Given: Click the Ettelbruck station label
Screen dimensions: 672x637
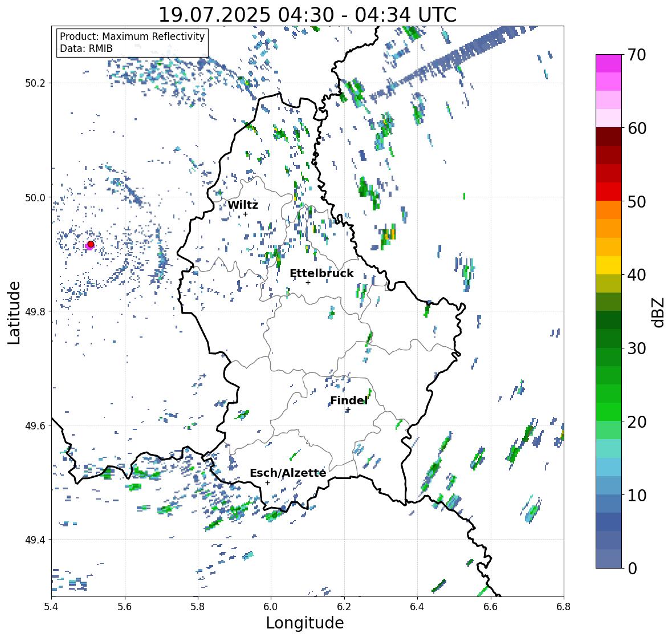Looking at the screenshot, I should pyautogui.click(x=321, y=273).
